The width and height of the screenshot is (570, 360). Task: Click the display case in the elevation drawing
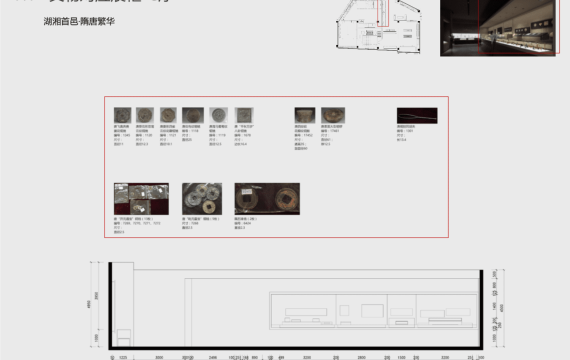click(374, 311)
